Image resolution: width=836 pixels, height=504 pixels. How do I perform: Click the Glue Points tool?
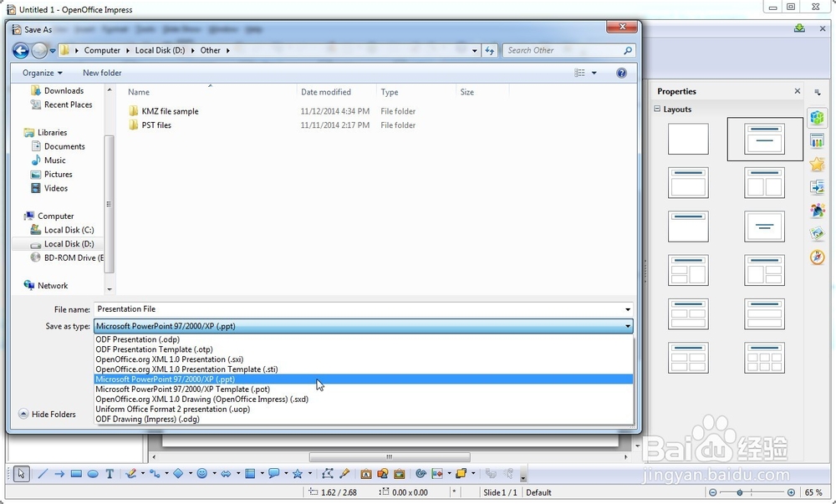pos(344,474)
